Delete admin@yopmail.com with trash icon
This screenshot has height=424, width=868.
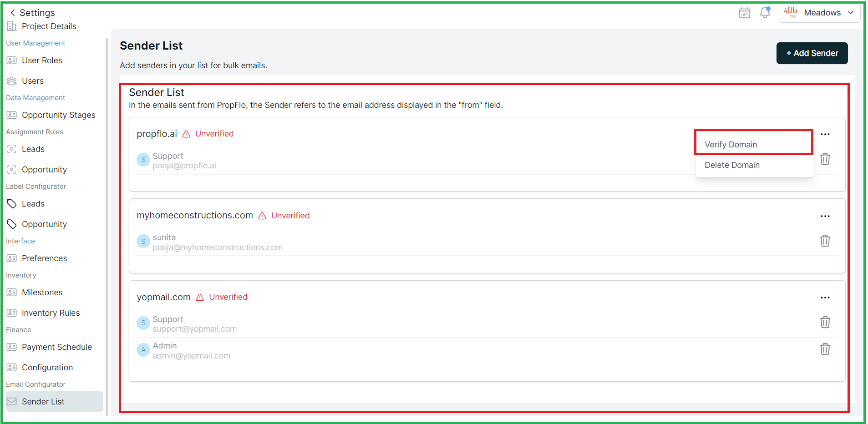click(x=825, y=349)
